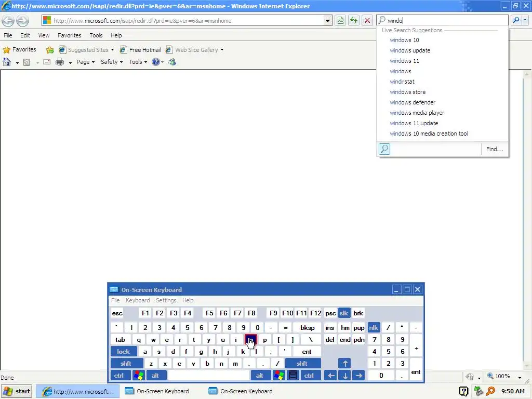Image resolution: width=532 pixels, height=399 pixels.
Task: Click the Windows start button
Action: [17, 392]
